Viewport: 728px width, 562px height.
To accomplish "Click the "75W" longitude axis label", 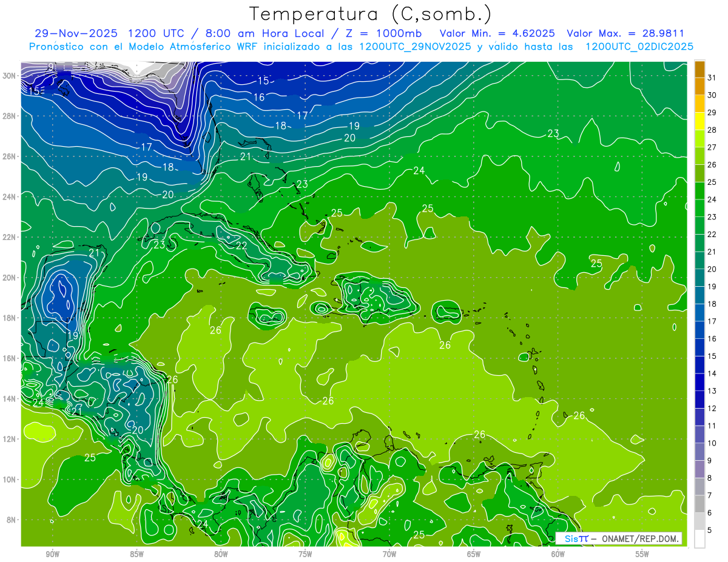I will (305, 554).
